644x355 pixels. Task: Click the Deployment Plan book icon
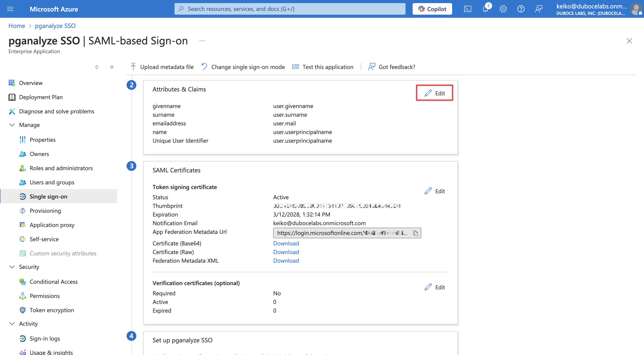[x=12, y=97]
